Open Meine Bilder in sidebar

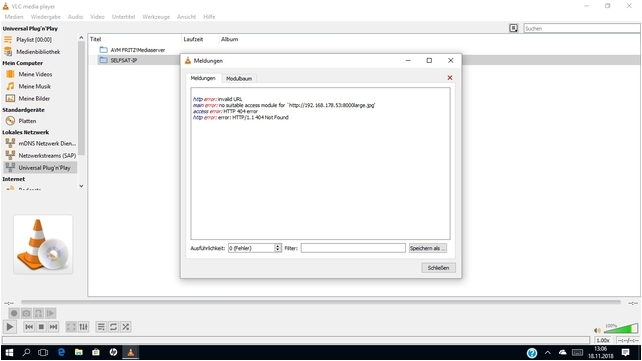(39, 99)
